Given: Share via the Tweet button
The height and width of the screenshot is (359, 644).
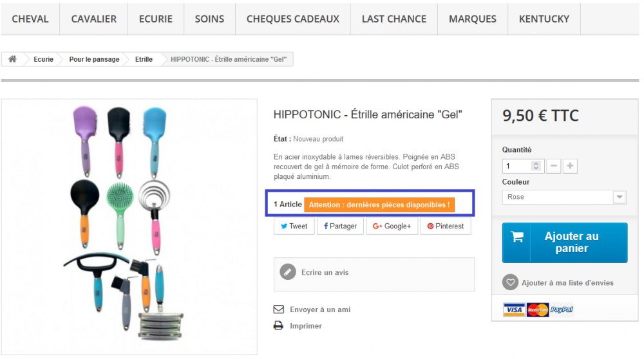Looking at the screenshot, I should tap(294, 226).
